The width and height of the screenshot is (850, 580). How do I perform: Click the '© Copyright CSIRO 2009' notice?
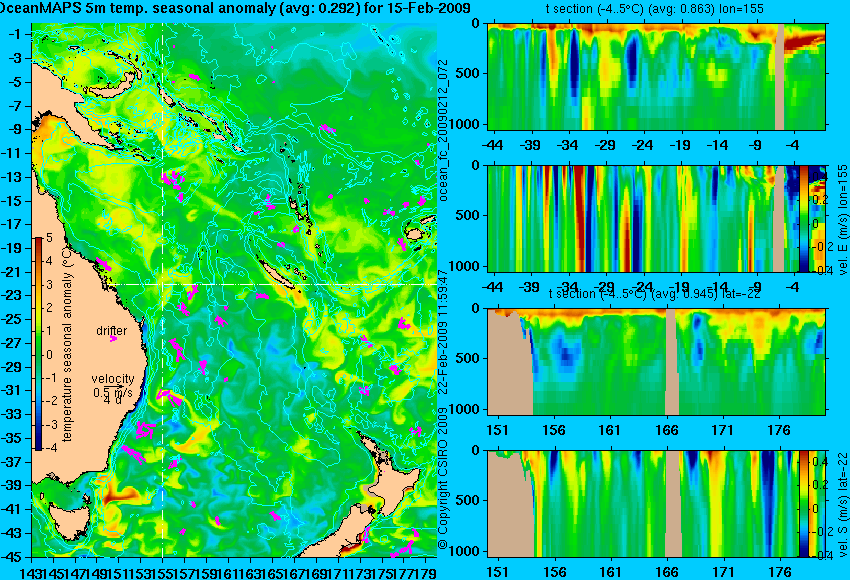click(443, 478)
